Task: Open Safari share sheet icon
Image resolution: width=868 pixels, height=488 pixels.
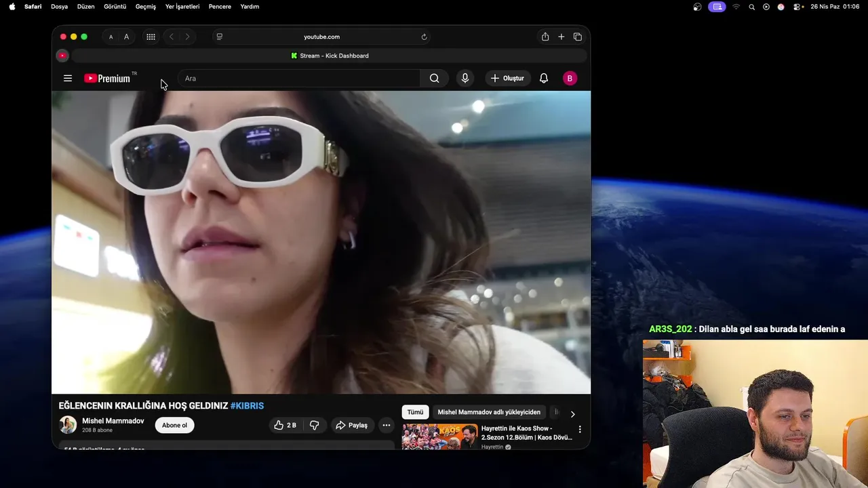Action: pos(545,37)
